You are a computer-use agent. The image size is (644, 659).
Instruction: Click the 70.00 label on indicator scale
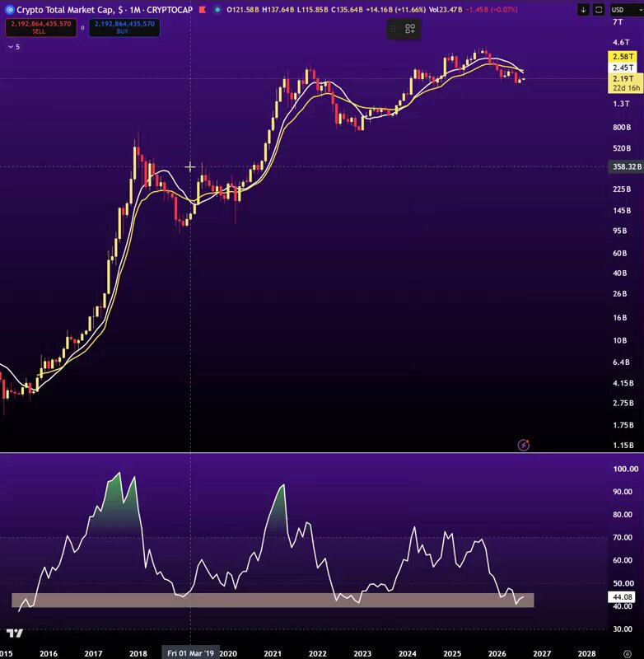[x=623, y=537]
